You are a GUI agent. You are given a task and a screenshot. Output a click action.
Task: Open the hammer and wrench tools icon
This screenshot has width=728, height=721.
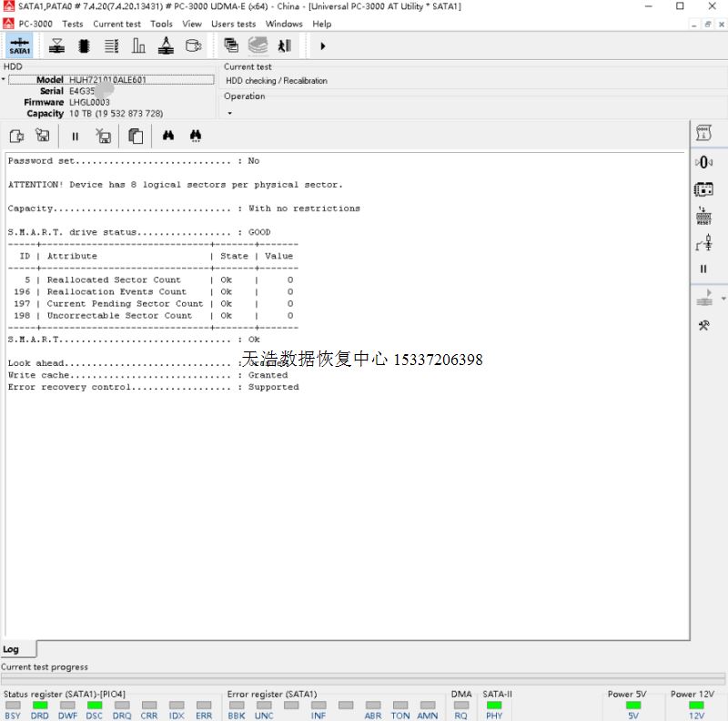pos(703,326)
